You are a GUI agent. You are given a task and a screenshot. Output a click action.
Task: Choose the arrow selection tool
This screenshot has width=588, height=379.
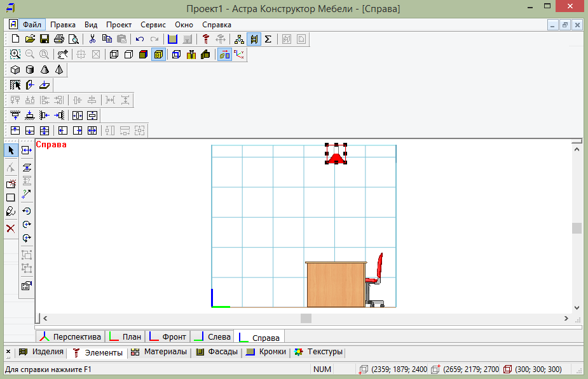click(11, 150)
